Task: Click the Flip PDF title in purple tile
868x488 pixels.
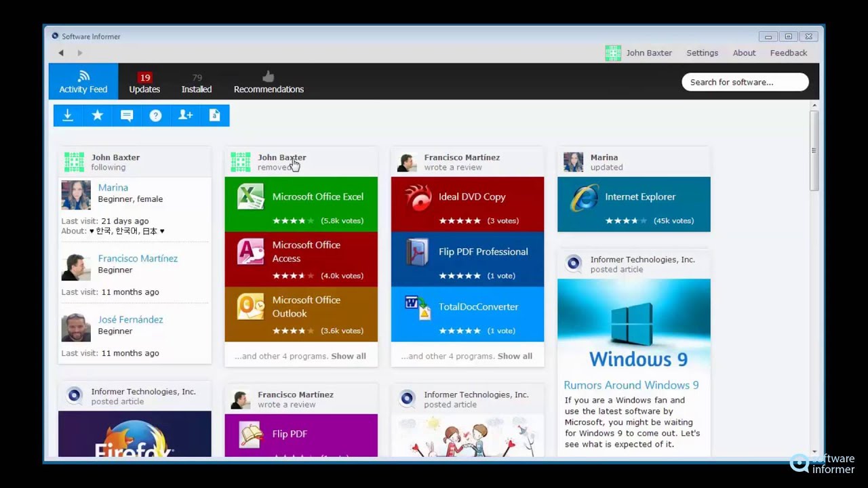Action: click(290, 434)
